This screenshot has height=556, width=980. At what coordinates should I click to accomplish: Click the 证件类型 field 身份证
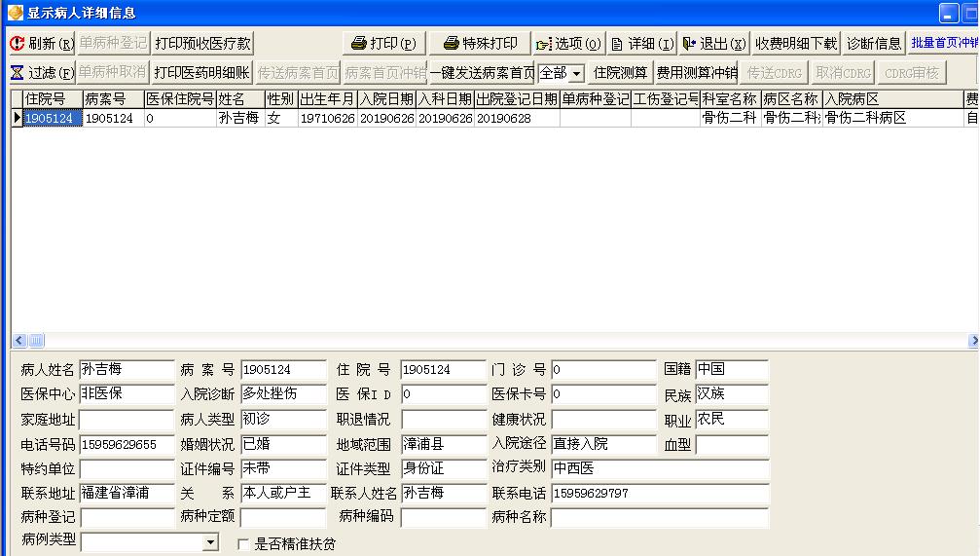point(443,468)
